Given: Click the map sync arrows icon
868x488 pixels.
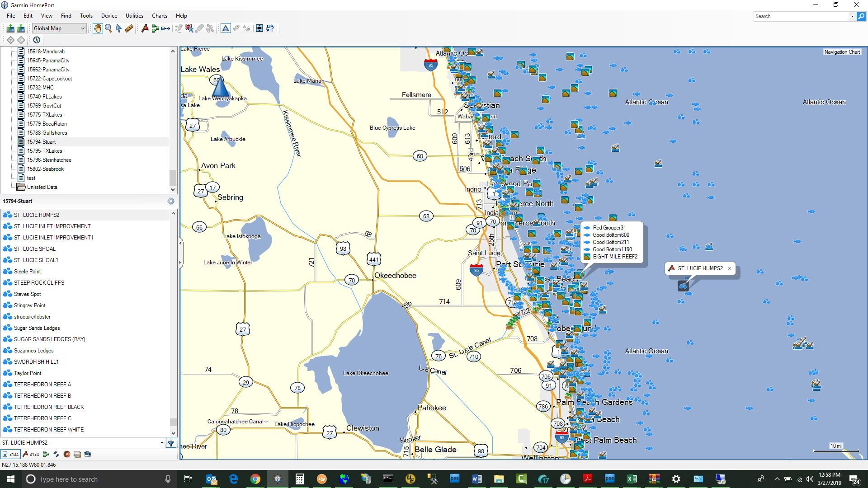Looking at the screenshot, I should [270, 28].
